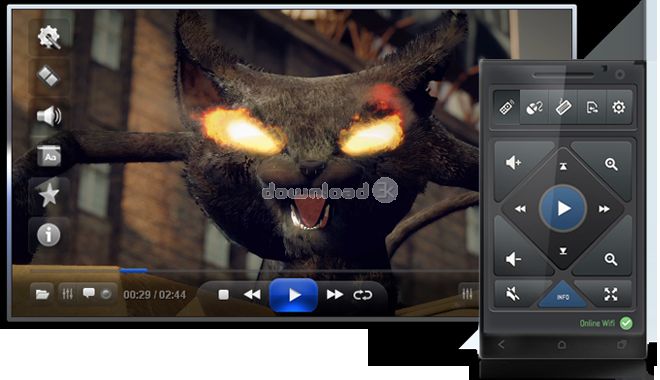660x380 pixels.
Task: Select the remote control tab on the phone
Action: click(x=506, y=107)
